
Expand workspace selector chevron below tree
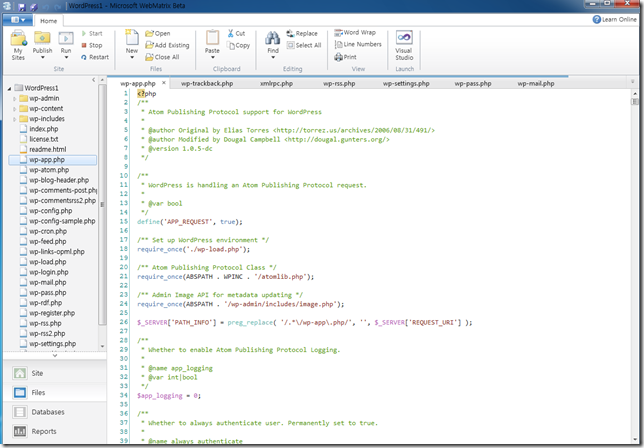(55, 356)
